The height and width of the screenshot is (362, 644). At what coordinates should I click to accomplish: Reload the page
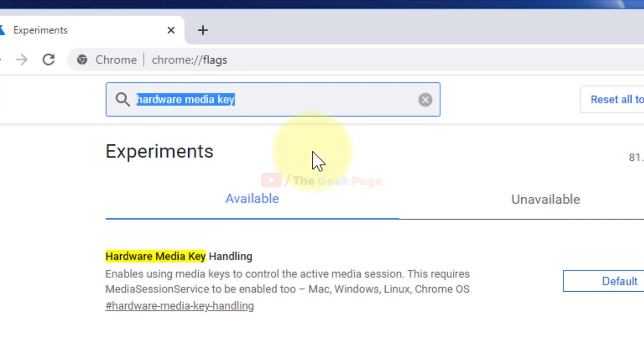tap(48, 60)
